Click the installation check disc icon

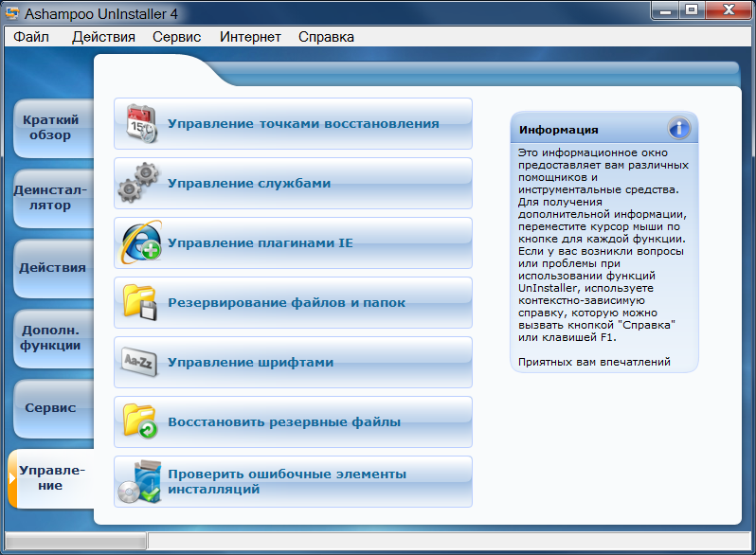point(141,481)
